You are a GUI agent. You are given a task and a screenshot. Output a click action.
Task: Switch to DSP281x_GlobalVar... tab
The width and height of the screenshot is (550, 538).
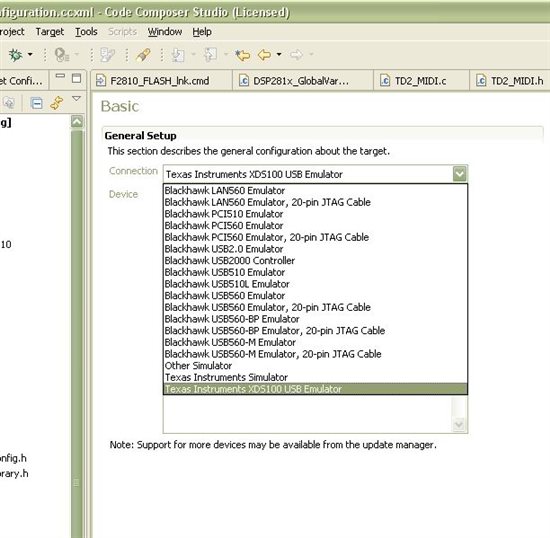[303, 81]
